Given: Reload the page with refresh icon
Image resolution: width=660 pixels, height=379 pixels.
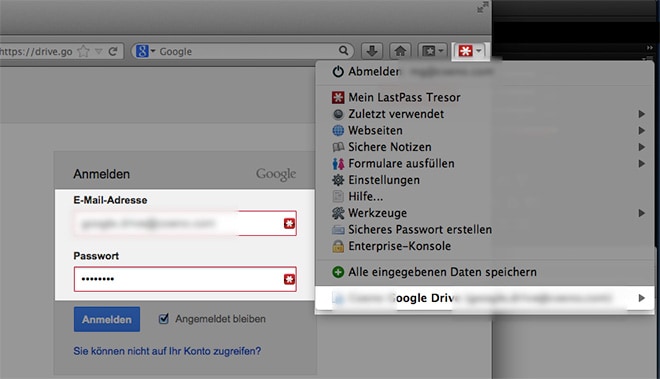Looking at the screenshot, I should (113, 51).
